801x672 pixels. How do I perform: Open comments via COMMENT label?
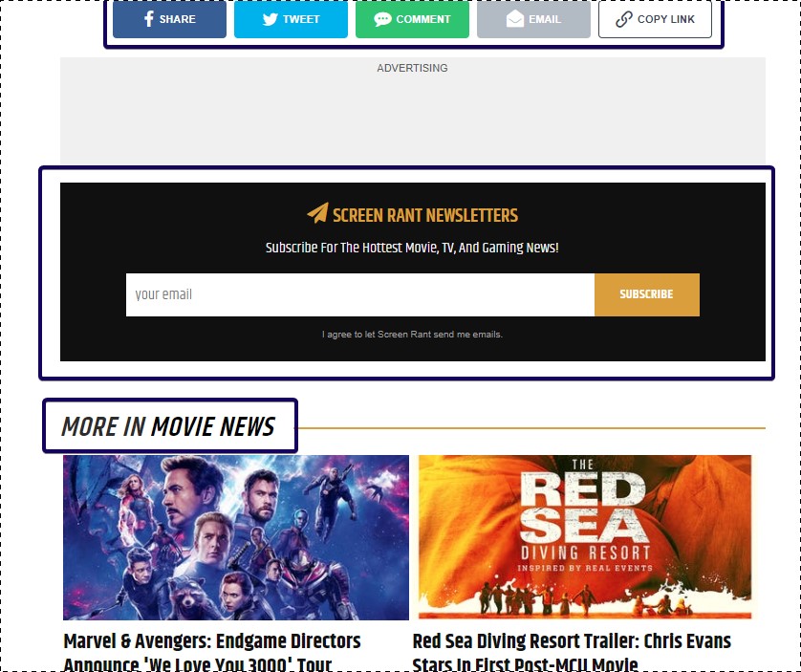click(x=423, y=19)
